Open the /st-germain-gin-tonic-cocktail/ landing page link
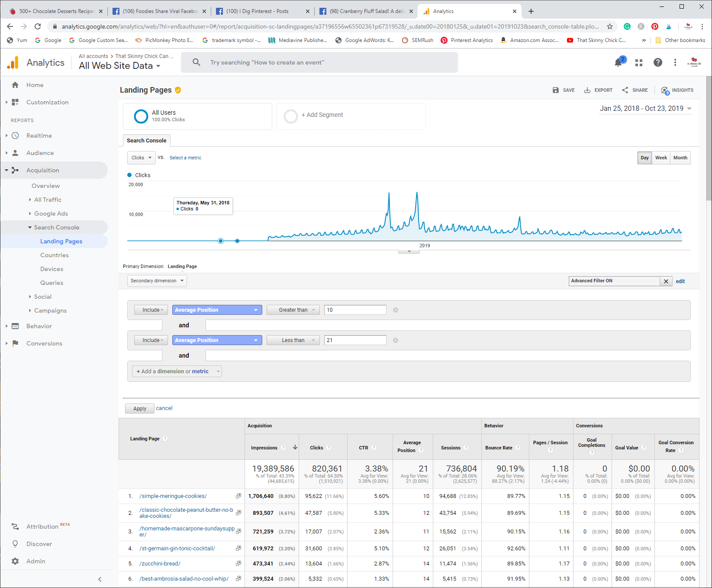This screenshot has height=588, width=712. click(x=177, y=549)
